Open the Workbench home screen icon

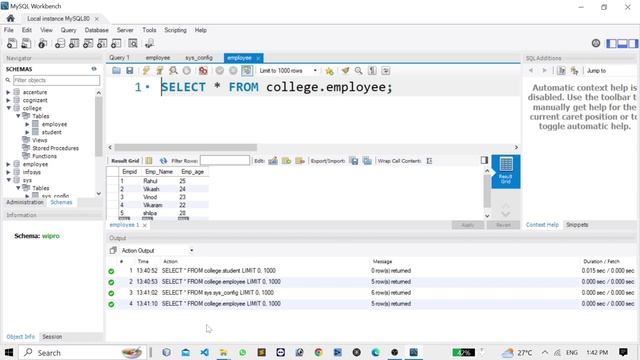pos(11,18)
